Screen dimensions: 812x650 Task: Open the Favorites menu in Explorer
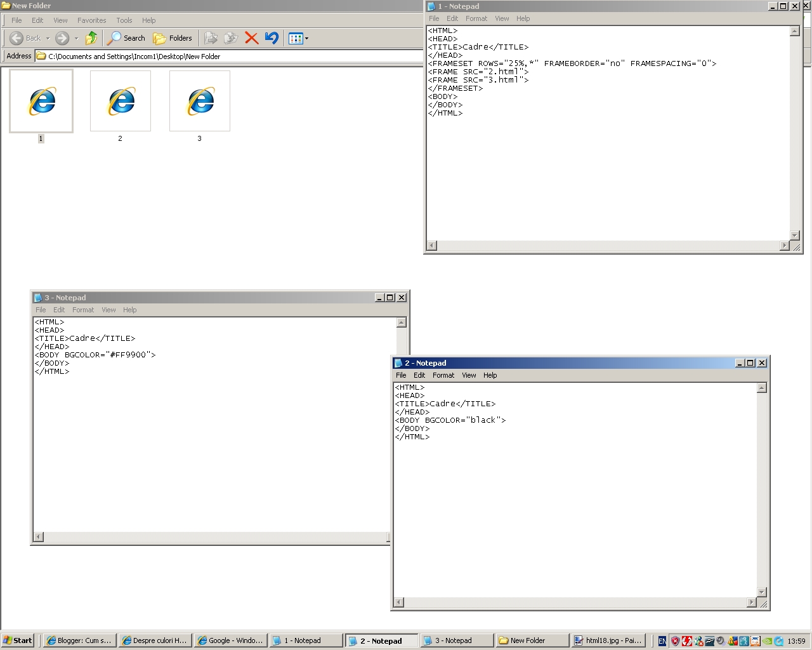tap(92, 20)
